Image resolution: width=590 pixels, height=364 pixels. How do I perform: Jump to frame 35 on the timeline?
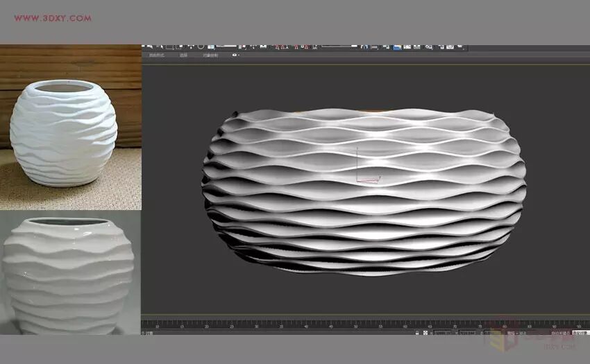coord(281,327)
